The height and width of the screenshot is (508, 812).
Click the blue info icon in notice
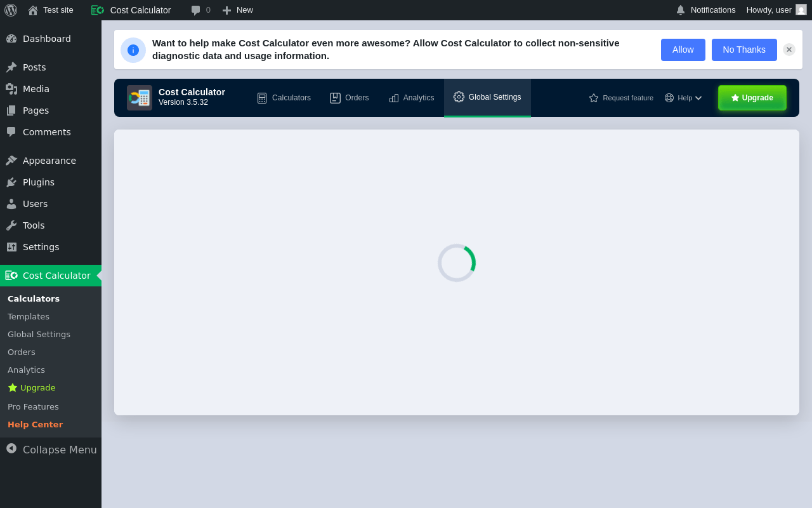click(133, 50)
